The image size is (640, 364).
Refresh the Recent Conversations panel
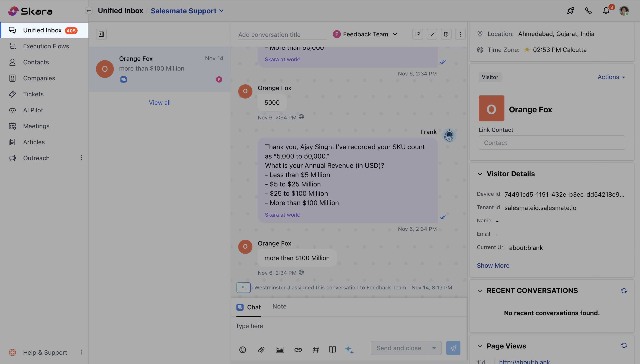pyautogui.click(x=624, y=291)
